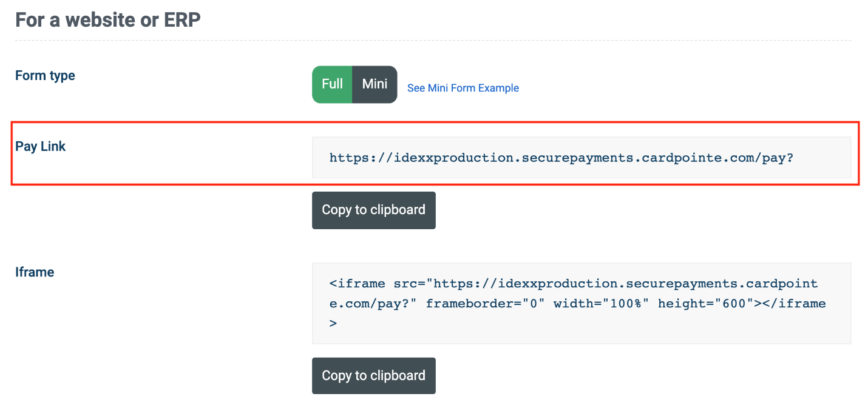
Task: Click "<iframe" opening tag in the code box
Action: (x=357, y=284)
